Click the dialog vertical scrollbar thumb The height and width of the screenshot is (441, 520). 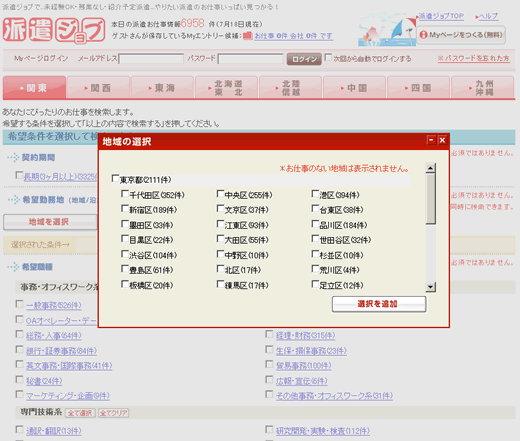(431, 199)
